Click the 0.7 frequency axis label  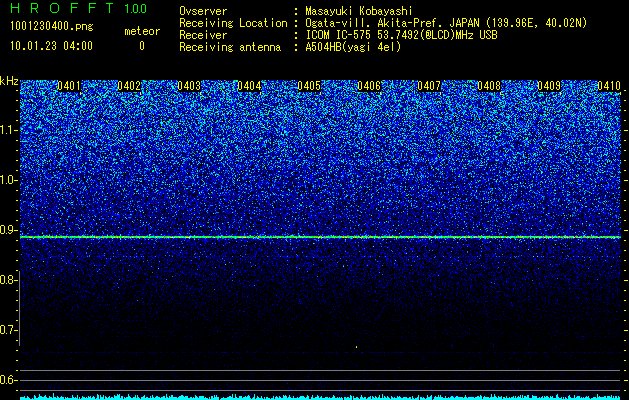8,330
